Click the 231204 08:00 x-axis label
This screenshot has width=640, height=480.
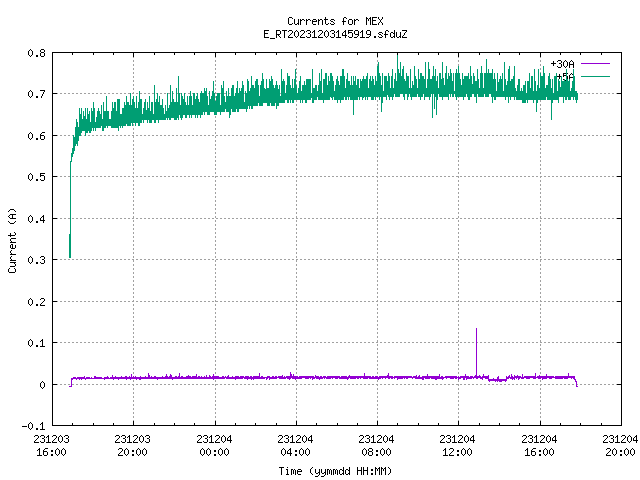(x=376, y=446)
